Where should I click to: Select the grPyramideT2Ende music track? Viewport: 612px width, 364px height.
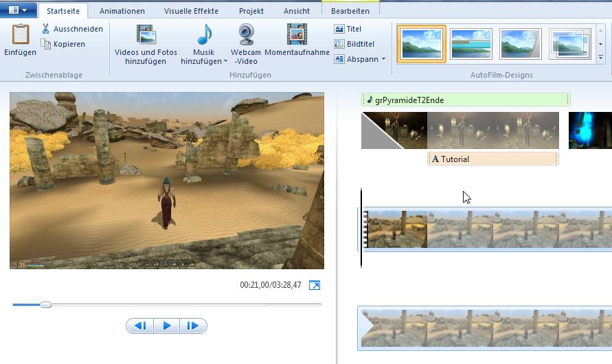[466, 100]
